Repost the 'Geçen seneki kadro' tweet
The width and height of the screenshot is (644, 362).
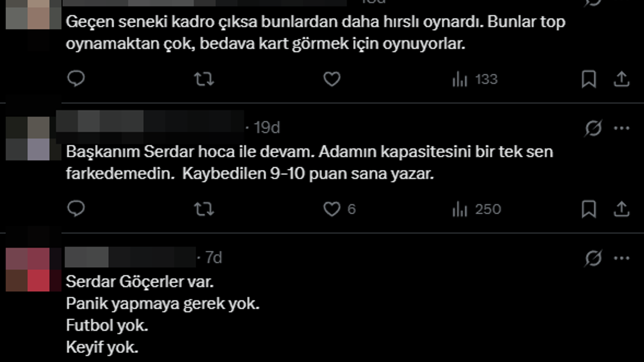point(204,79)
